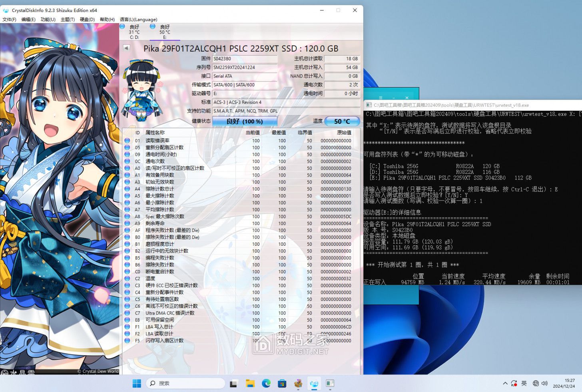Click the 属性名称 column header
Screen dimensions: 582x392
tap(155, 133)
